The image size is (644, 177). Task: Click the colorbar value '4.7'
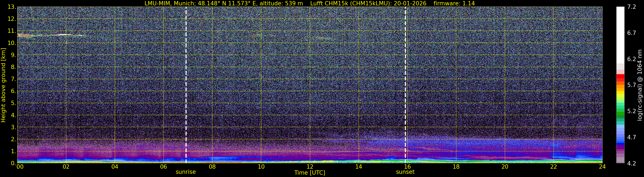point(632,137)
